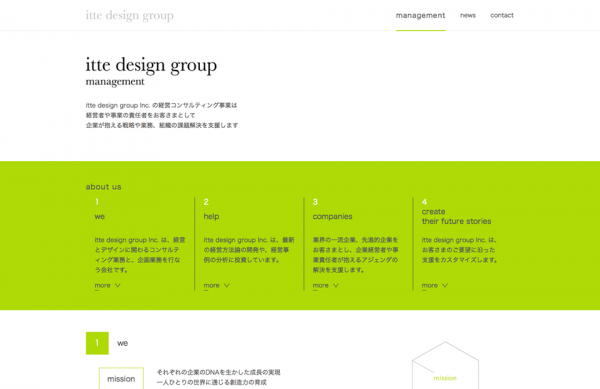The width and height of the screenshot is (600, 389).
Task: Click the 'more' link in column 3
Action: pos(320,285)
